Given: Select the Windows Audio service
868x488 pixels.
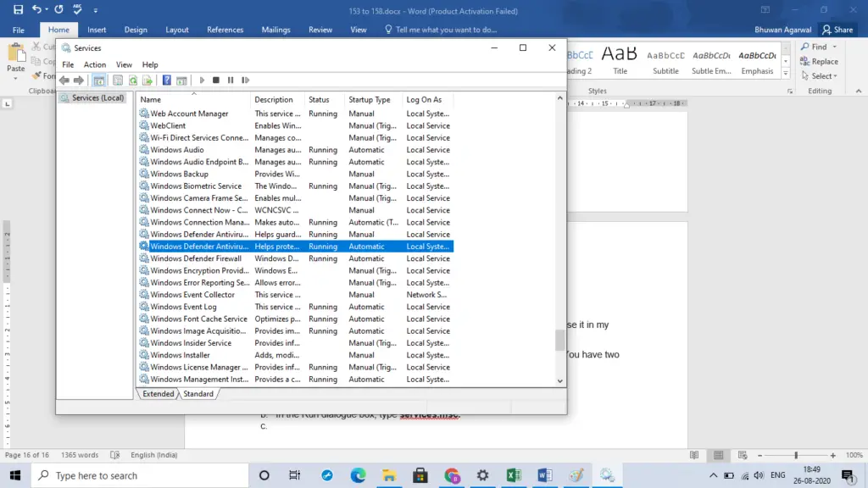Looking at the screenshot, I should [296, 150].
